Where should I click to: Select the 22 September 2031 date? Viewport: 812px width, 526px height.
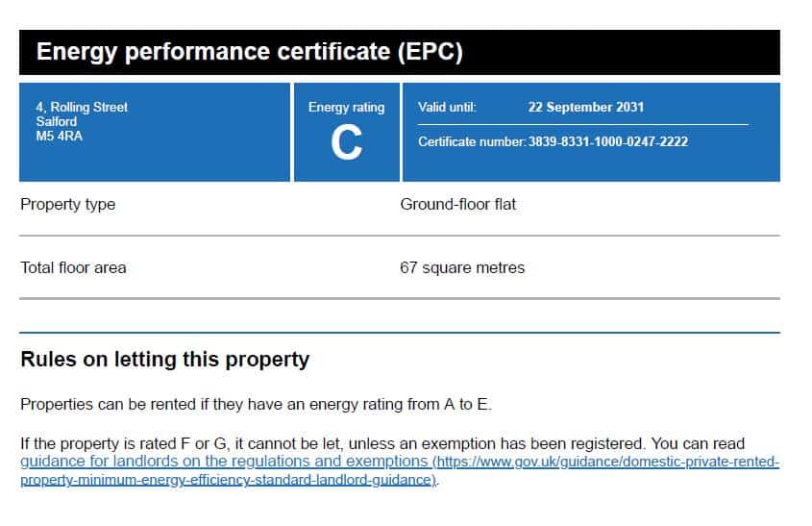[x=585, y=108]
